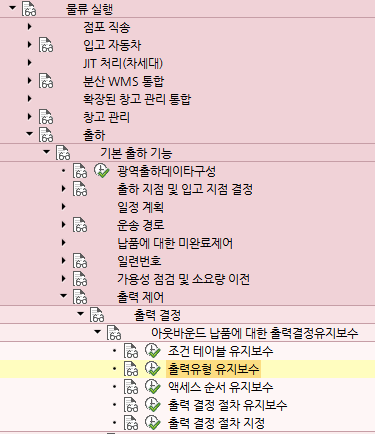Viewport: 375px width, 434px height.
Task: Click the highlighted 출력유형 유지보수 label
Action: [213, 369]
